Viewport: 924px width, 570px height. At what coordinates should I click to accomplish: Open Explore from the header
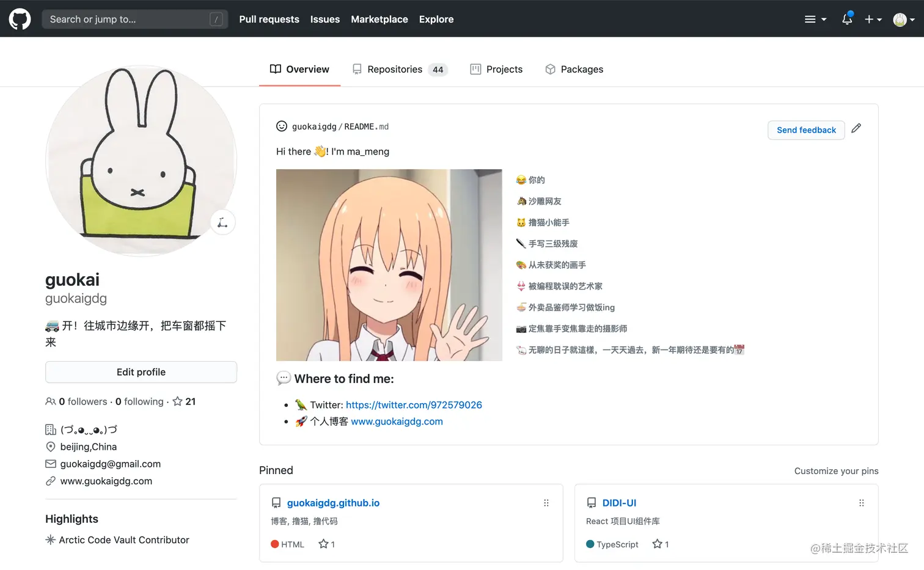436,19
